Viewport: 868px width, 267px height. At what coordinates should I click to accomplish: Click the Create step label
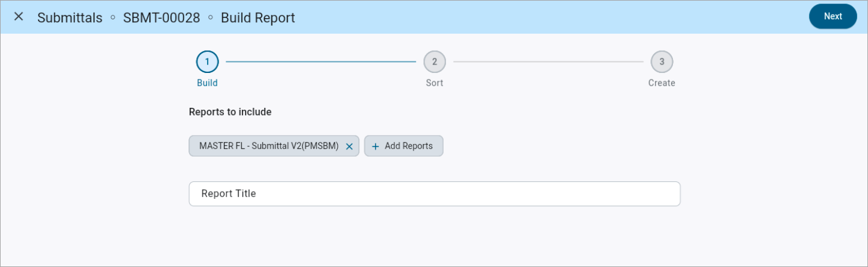(x=662, y=83)
